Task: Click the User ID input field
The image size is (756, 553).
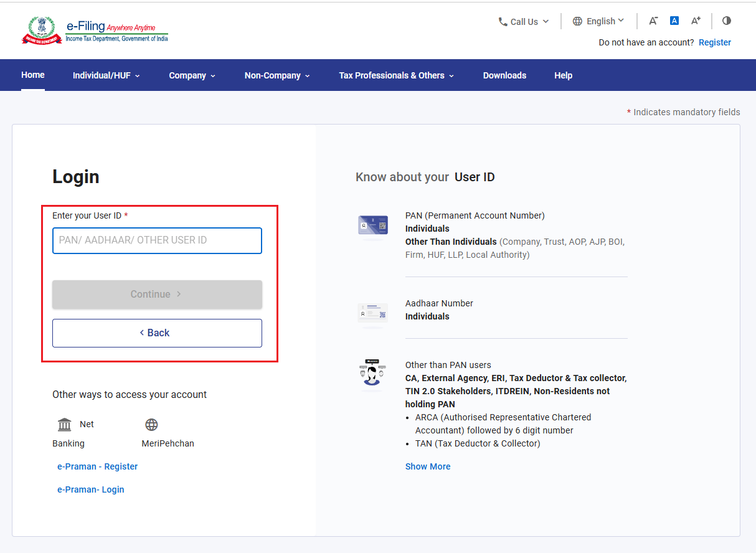Action: (x=157, y=240)
